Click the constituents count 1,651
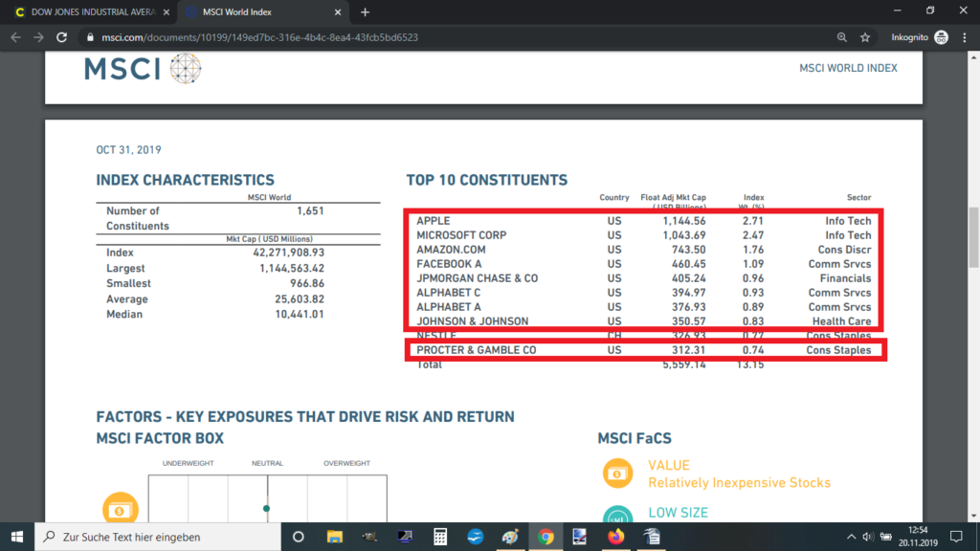Viewport: 980px width, 551px height. point(311,211)
